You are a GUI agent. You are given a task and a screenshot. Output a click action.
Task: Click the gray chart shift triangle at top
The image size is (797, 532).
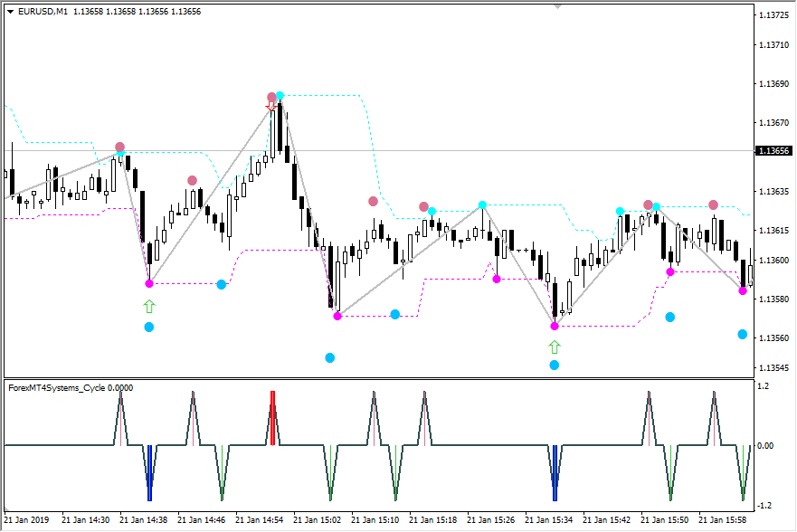(557, 6)
